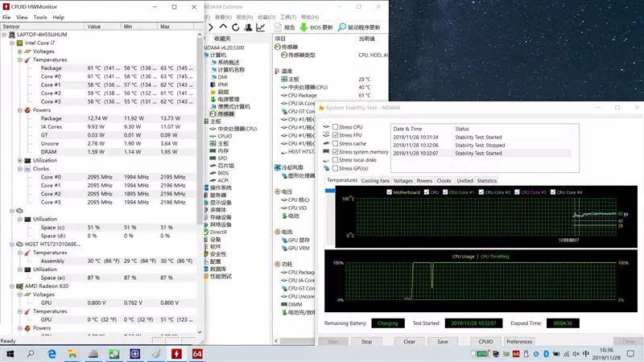
Task: Expand Utilization under Intel Core i7
Action: click(x=19, y=160)
